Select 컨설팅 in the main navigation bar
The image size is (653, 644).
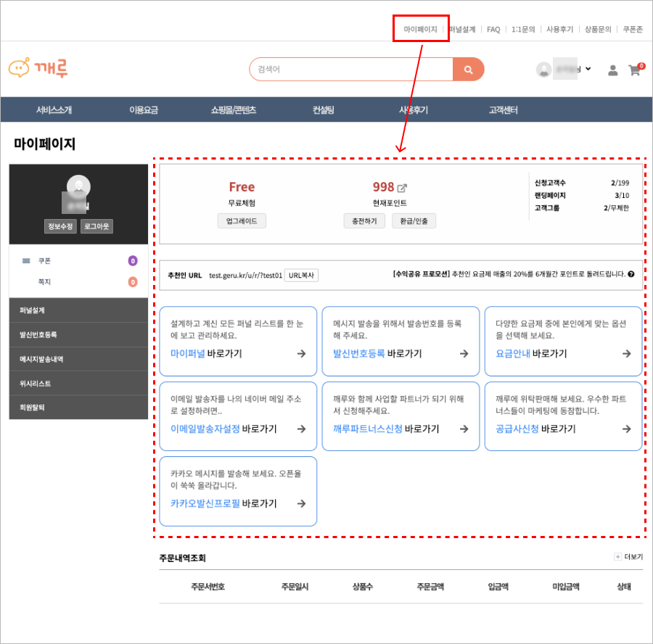pyautogui.click(x=323, y=110)
